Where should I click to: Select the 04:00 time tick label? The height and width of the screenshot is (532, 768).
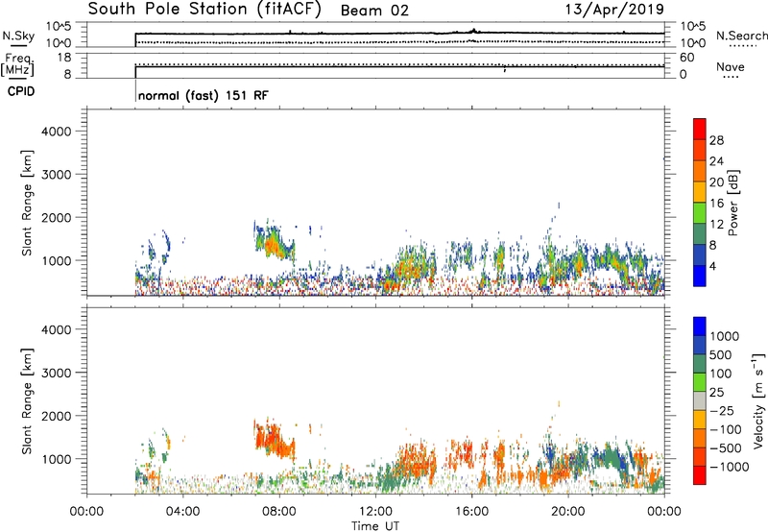click(183, 512)
